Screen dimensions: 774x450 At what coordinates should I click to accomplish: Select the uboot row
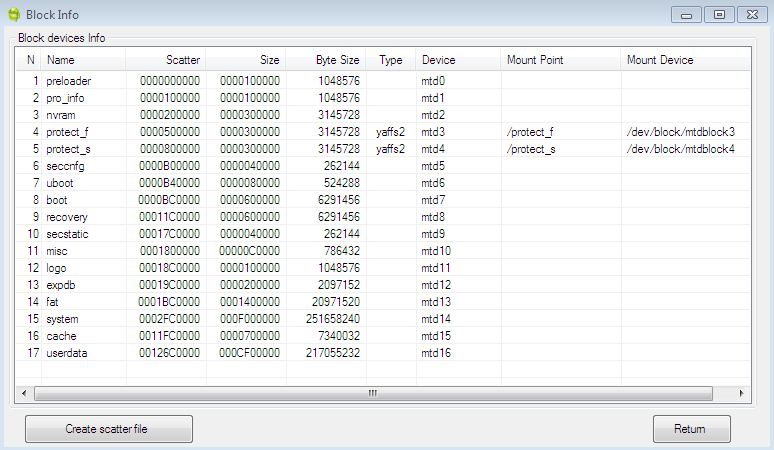point(383,183)
